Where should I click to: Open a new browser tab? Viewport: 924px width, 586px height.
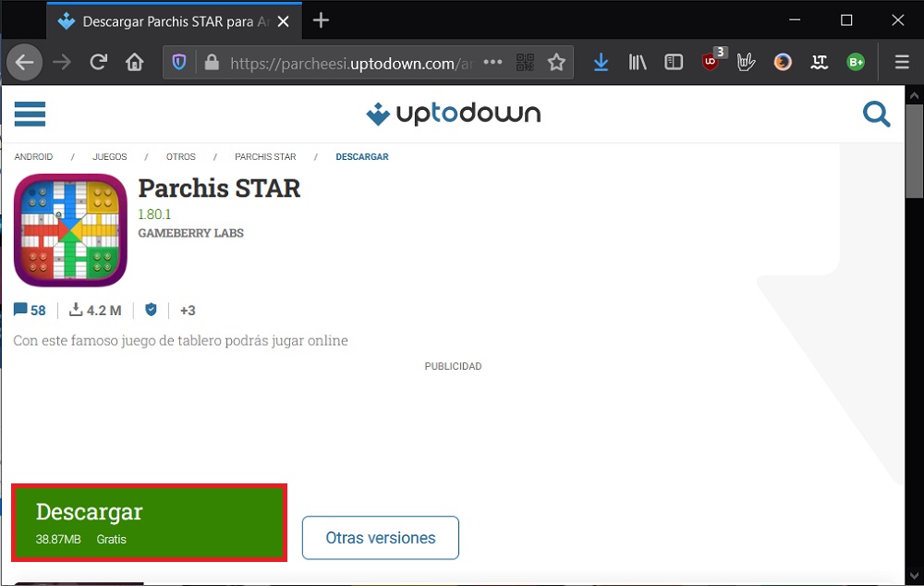pos(321,20)
